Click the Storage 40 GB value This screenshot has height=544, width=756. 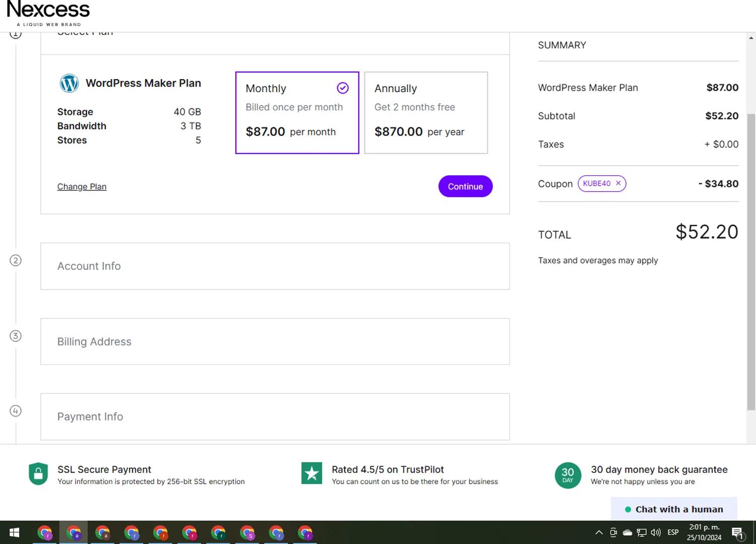pyautogui.click(x=187, y=112)
